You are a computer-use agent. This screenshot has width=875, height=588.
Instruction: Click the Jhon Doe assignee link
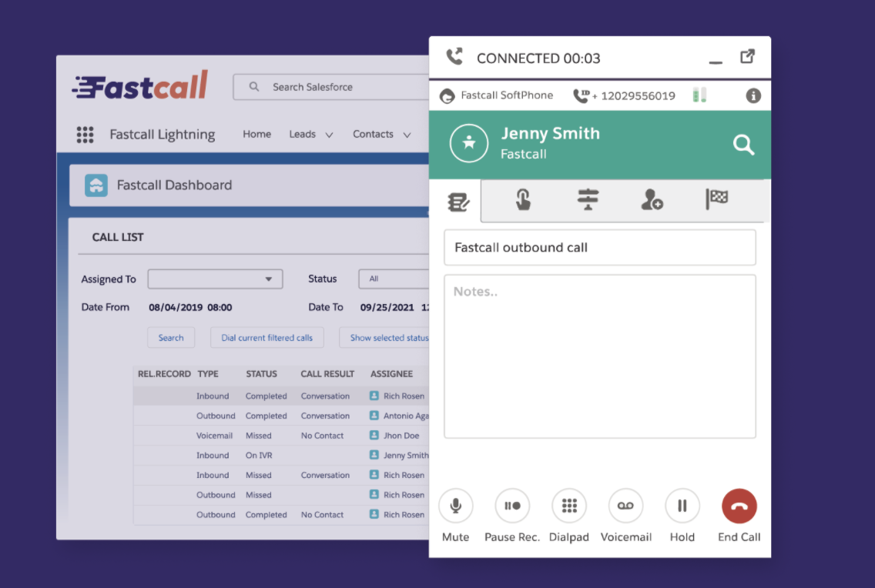click(401, 436)
